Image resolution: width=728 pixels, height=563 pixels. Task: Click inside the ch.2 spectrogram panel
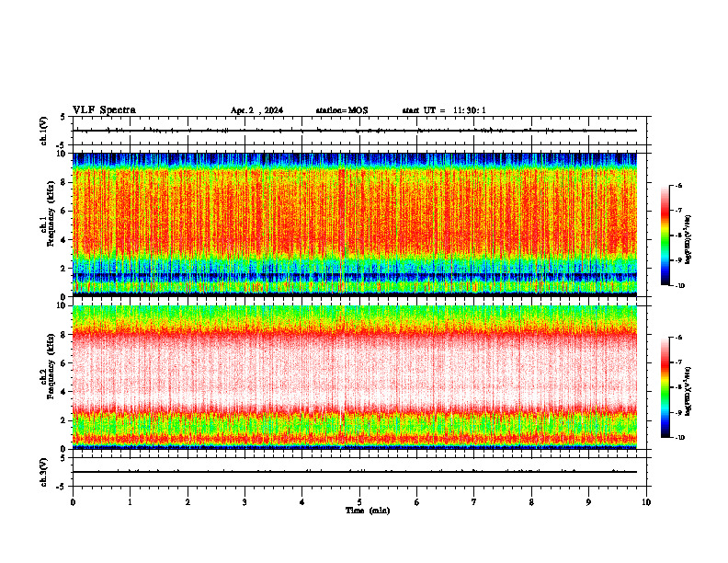click(355, 377)
